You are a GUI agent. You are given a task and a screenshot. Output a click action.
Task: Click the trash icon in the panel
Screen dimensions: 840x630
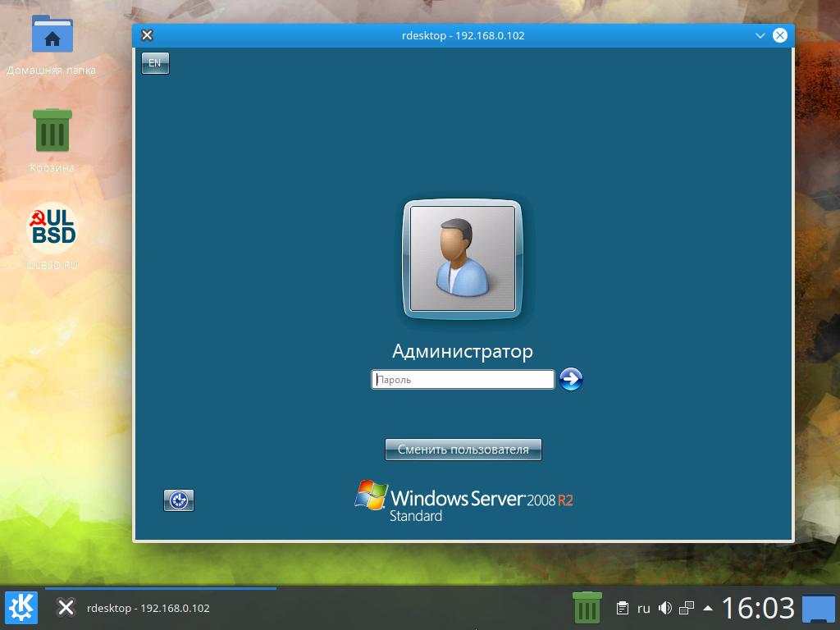[x=586, y=608]
